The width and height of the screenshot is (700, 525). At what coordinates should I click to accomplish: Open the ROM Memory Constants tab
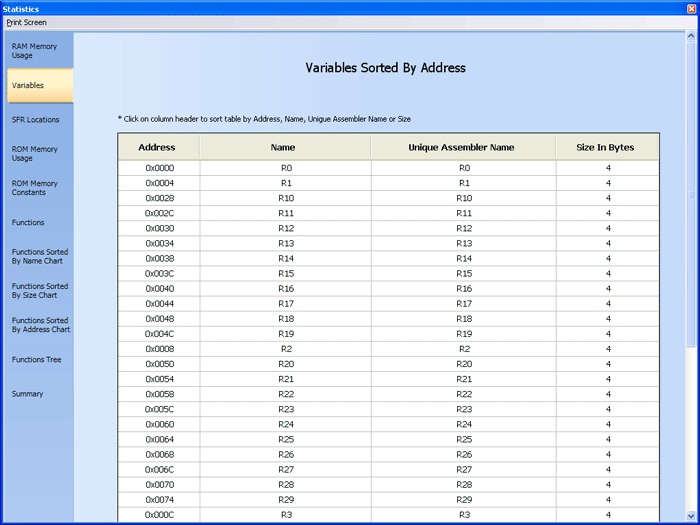pyautogui.click(x=39, y=188)
